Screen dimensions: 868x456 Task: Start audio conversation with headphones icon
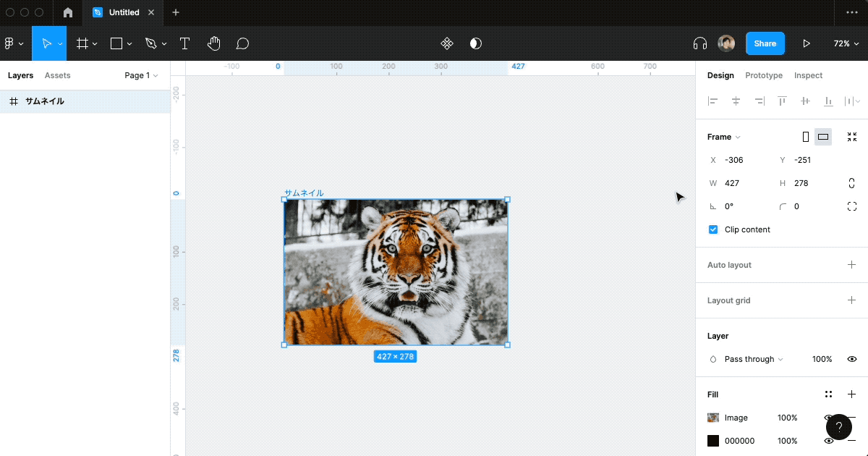tap(699, 43)
